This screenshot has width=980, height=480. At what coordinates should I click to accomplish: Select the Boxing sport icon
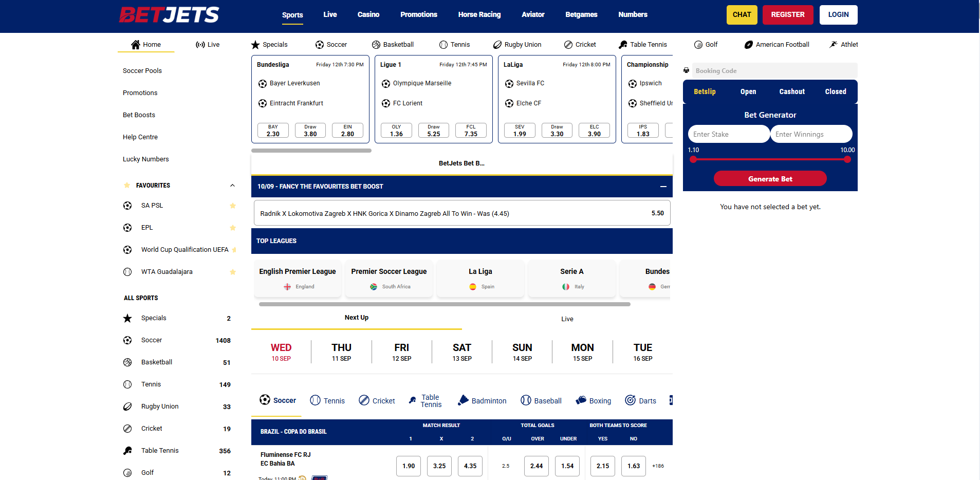pos(582,400)
